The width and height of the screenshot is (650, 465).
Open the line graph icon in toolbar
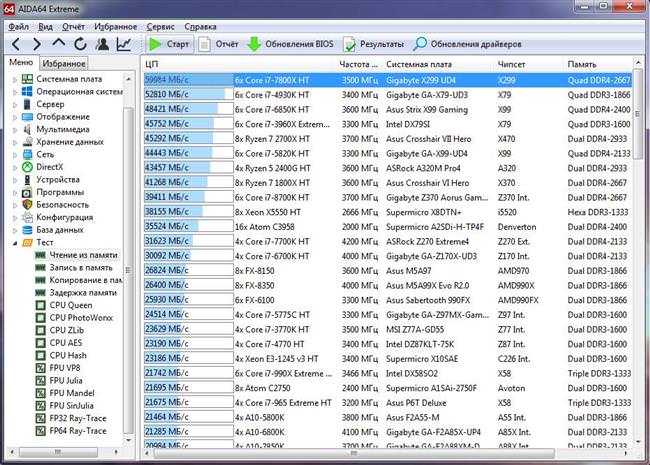point(124,44)
